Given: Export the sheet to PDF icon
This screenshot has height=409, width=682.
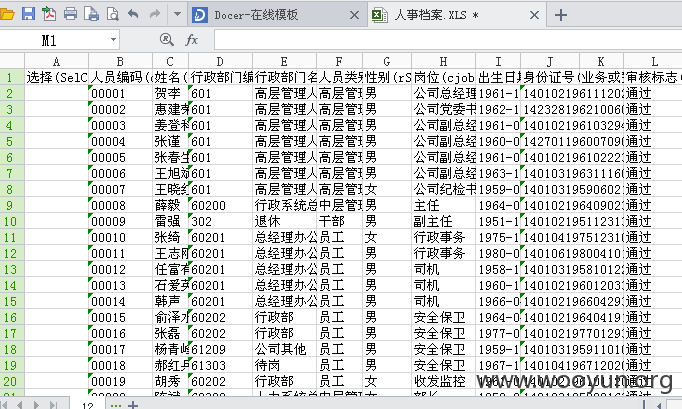Looking at the screenshot, I should click(49, 14).
